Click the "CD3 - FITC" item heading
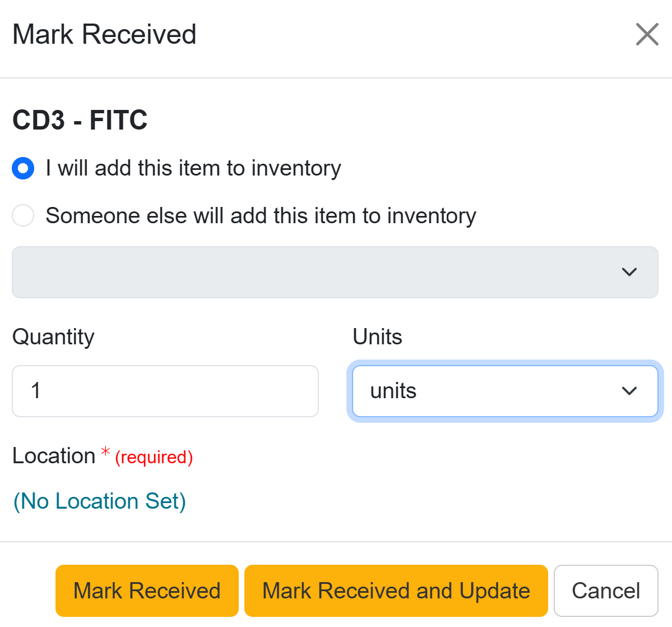Screen dimensions: 672x627 (80, 120)
